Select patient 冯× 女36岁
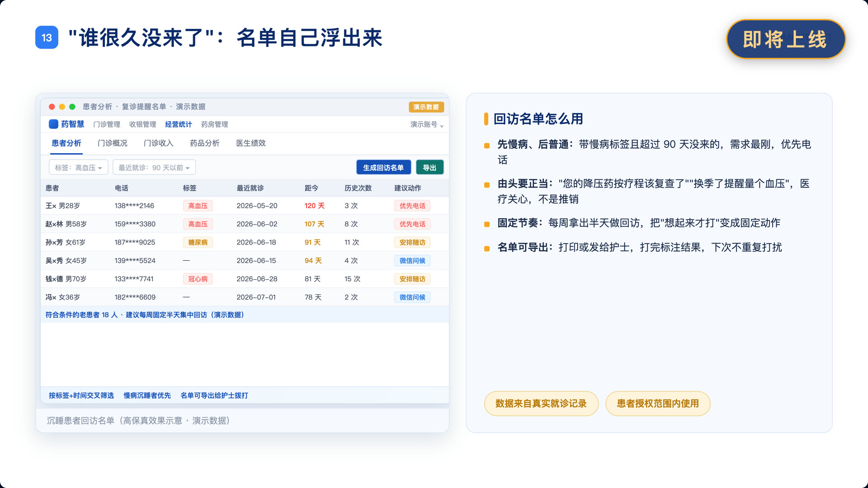The image size is (868, 488). [63, 297]
